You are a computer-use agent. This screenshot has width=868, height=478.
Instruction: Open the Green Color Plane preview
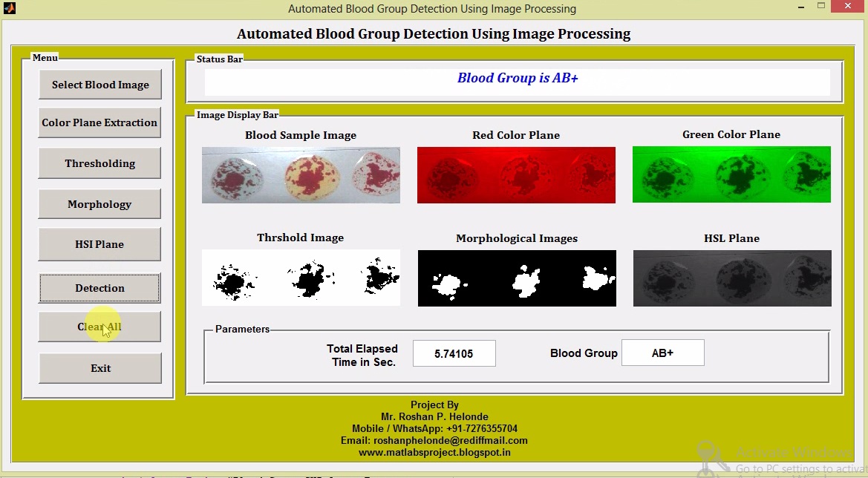[x=731, y=174]
